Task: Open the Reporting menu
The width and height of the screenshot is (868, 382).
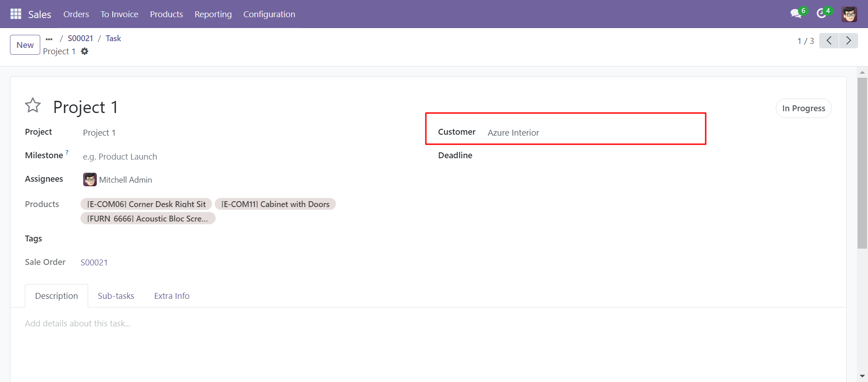Action: 213,14
